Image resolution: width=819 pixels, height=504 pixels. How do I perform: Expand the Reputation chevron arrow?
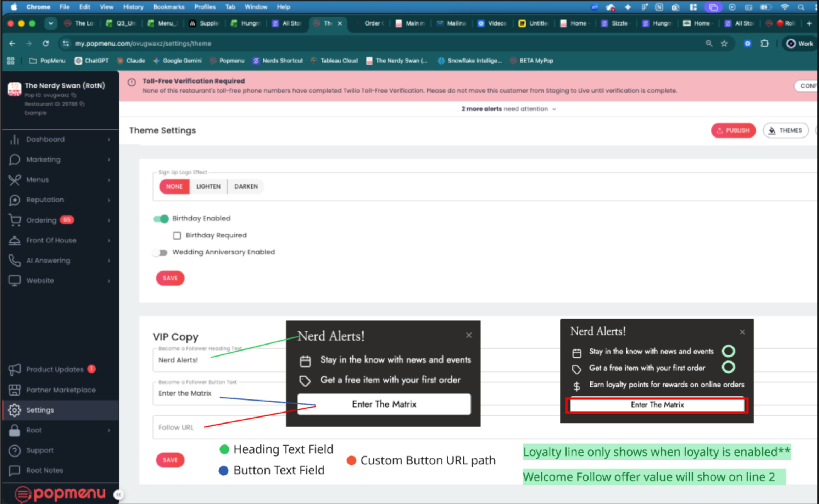[x=109, y=200]
